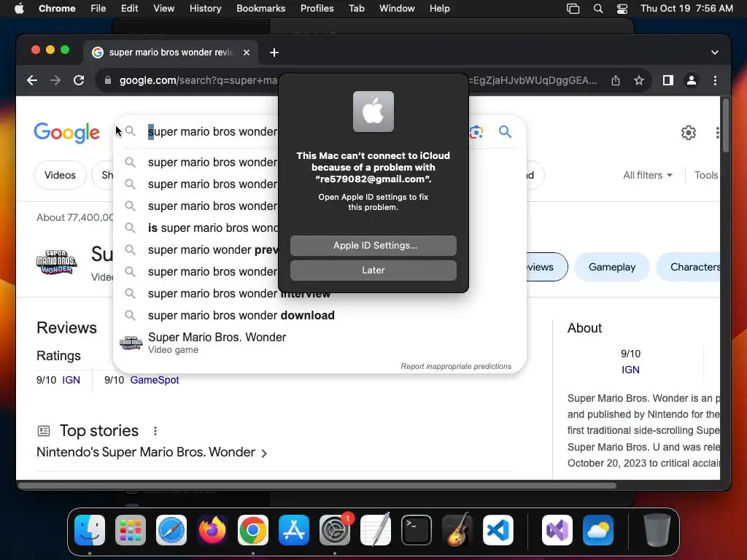Viewport: 747px width, 560px height.
Task: Open the Bookmarks menu
Action: tap(260, 8)
